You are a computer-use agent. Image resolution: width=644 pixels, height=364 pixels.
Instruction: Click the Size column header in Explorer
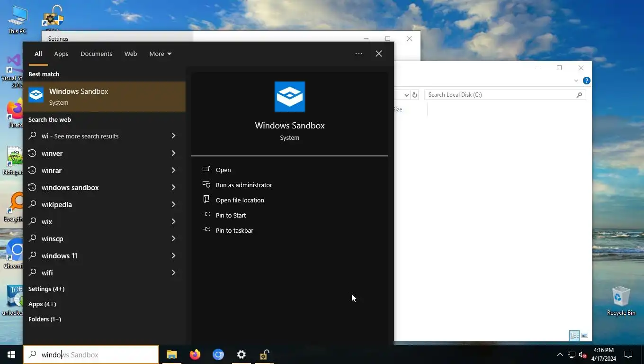pos(398,109)
